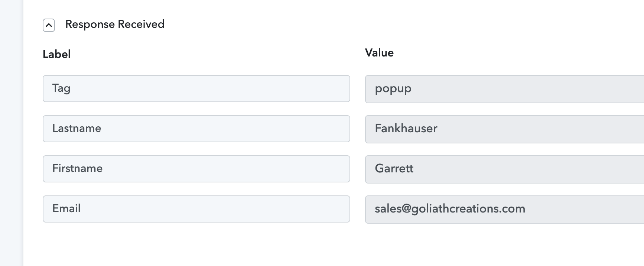Focus the Email label field
The image size is (644, 266).
click(196, 209)
